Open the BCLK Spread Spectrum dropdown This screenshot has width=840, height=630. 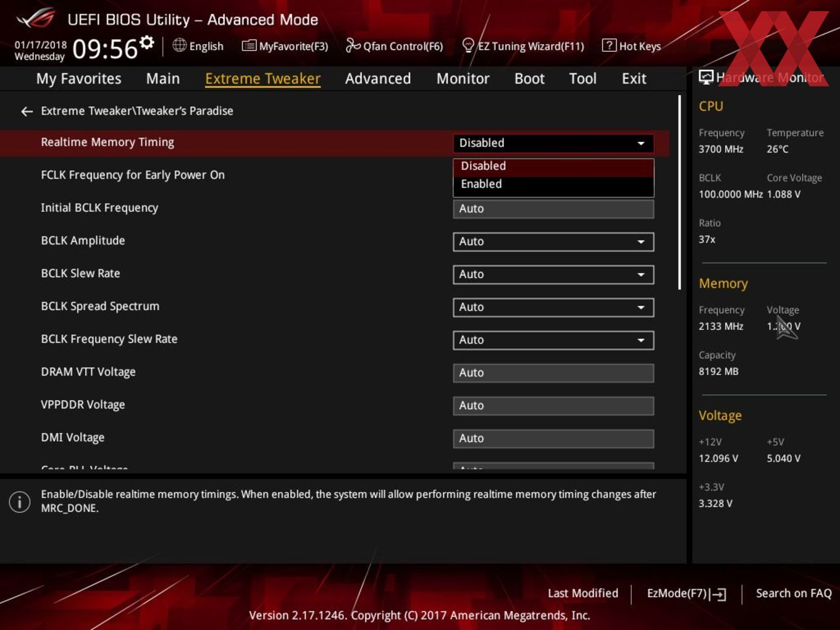[x=553, y=307]
